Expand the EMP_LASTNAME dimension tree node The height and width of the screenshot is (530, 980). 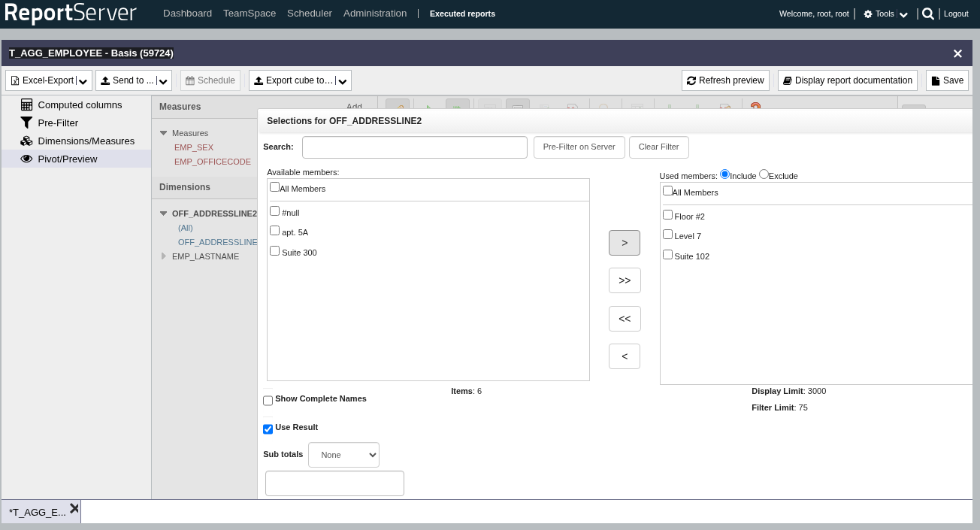point(164,256)
